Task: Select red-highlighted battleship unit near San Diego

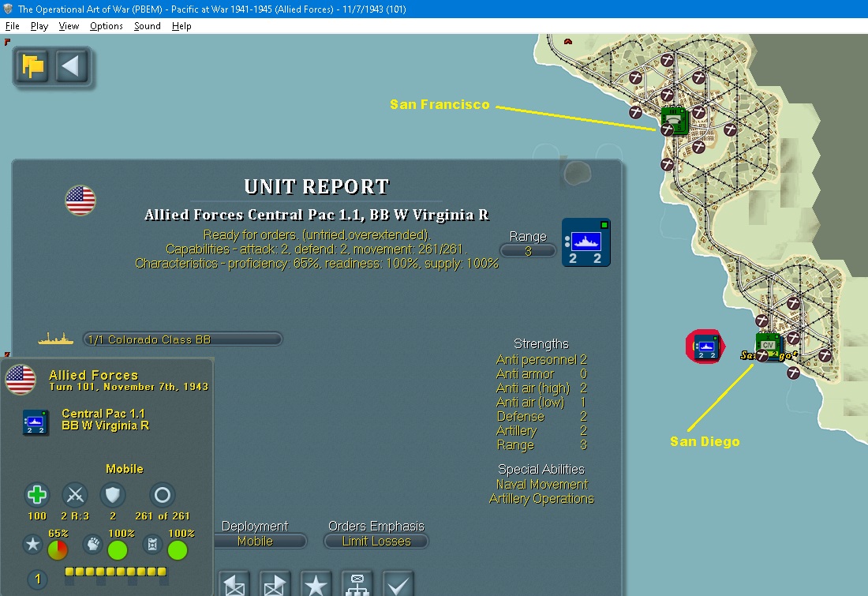Action: click(x=705, y=347)
